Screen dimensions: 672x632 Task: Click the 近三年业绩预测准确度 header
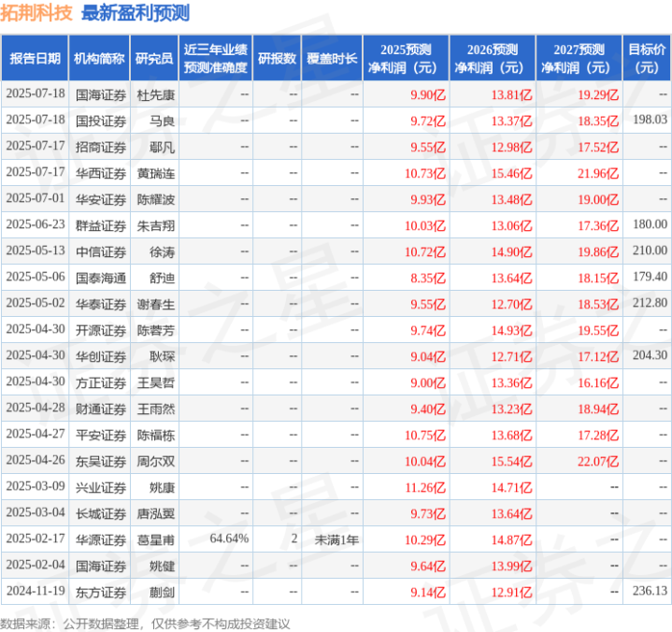point(216,58)
